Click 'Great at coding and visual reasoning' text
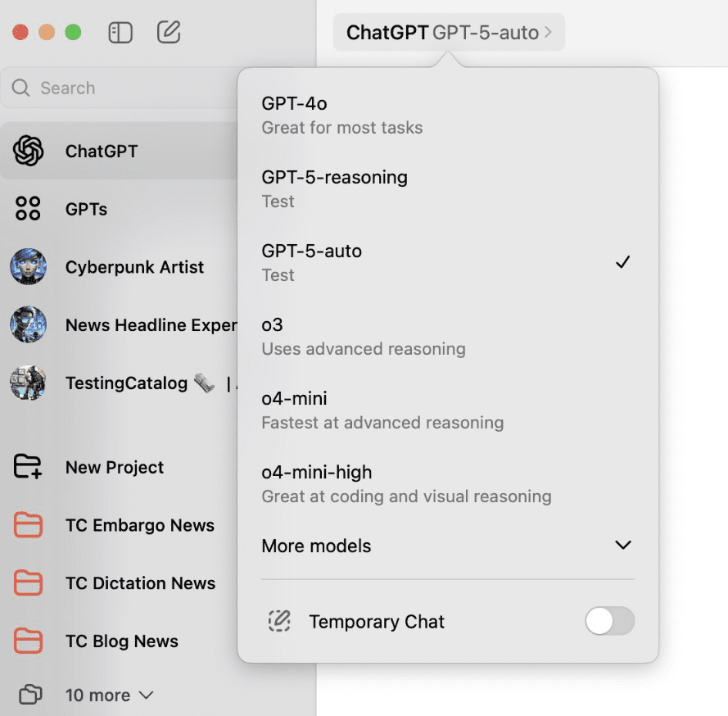The height and width of the screenshot is (716, 728). (407, 496)
